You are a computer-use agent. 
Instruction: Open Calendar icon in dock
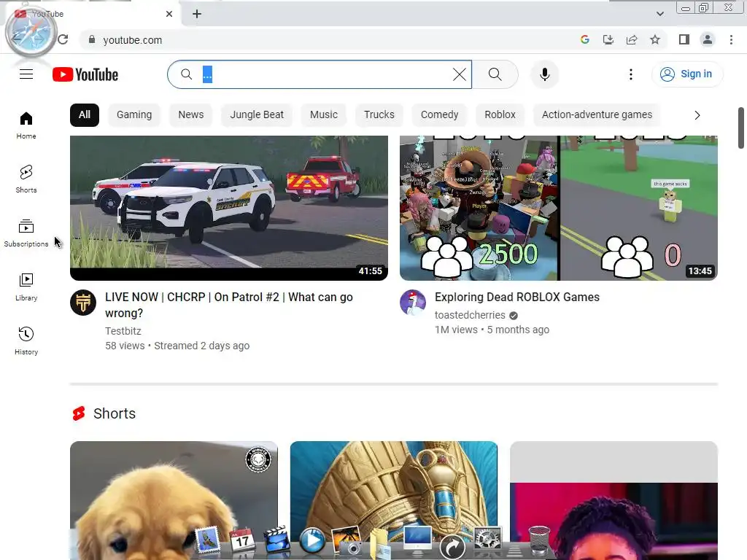click(x=242, y=541)
